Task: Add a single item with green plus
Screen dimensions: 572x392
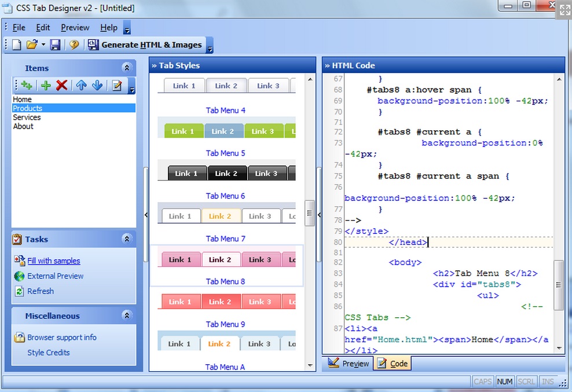Action: tap(46, 86)
